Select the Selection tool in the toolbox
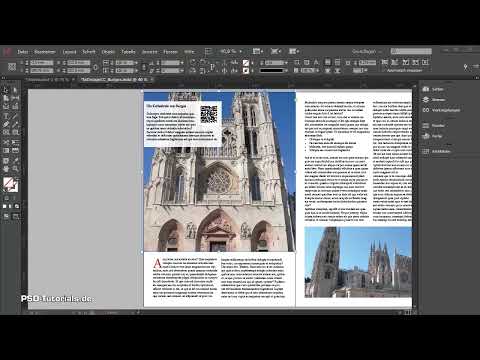The height and width of the screenshot is (360, 480). pyautogui.click(x=6, y=90)
